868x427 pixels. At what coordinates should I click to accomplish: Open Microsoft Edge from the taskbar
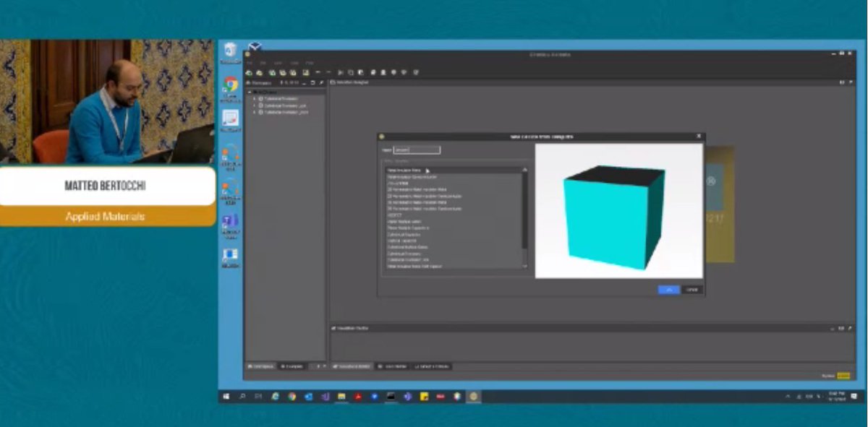276,397
